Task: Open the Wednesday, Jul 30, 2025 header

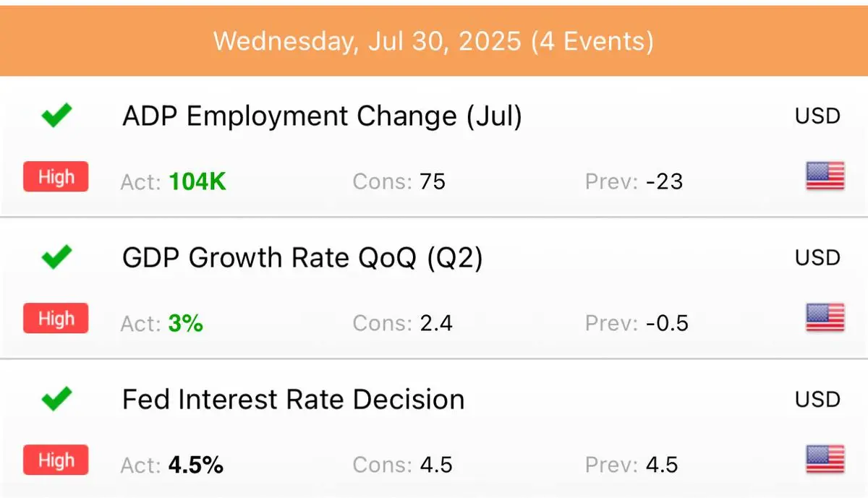Action: (434, 40)
